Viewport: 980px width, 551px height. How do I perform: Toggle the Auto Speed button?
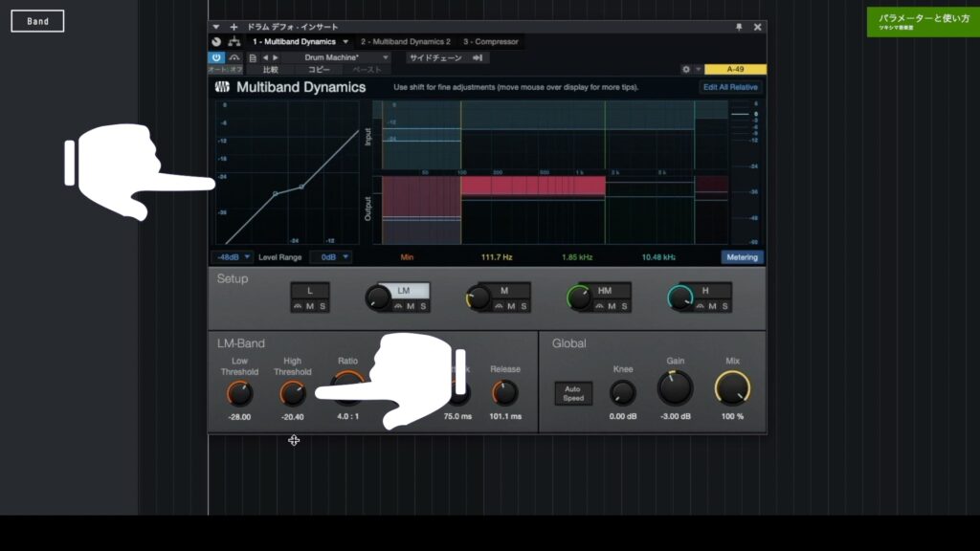click(x=573, y=393)
